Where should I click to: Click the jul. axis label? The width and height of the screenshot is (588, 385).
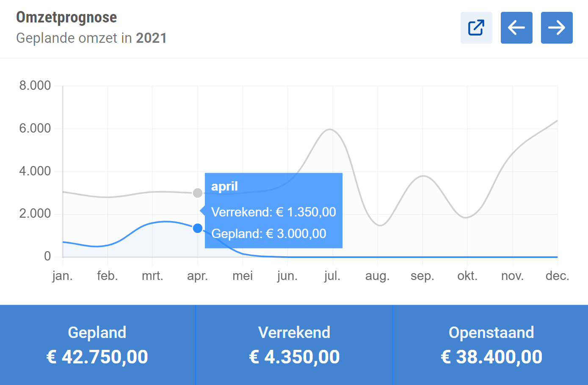pyautogui.click(x=332, y=276)
